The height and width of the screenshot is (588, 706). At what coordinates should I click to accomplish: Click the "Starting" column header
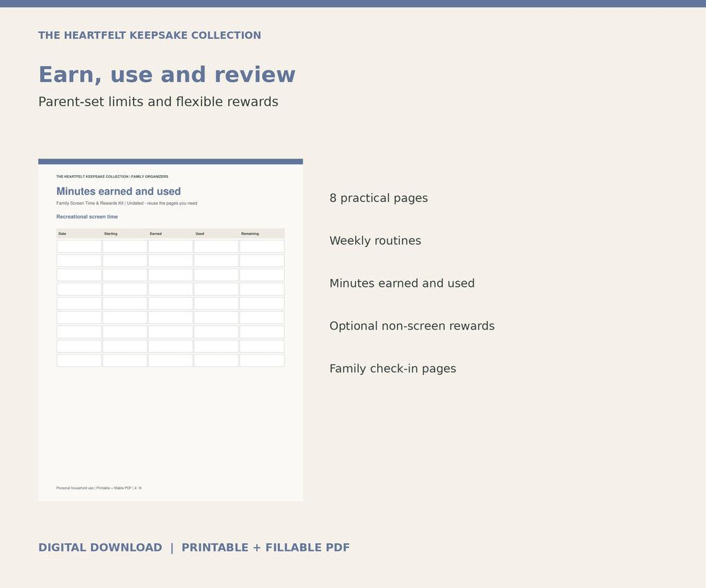tap(110, 234)
